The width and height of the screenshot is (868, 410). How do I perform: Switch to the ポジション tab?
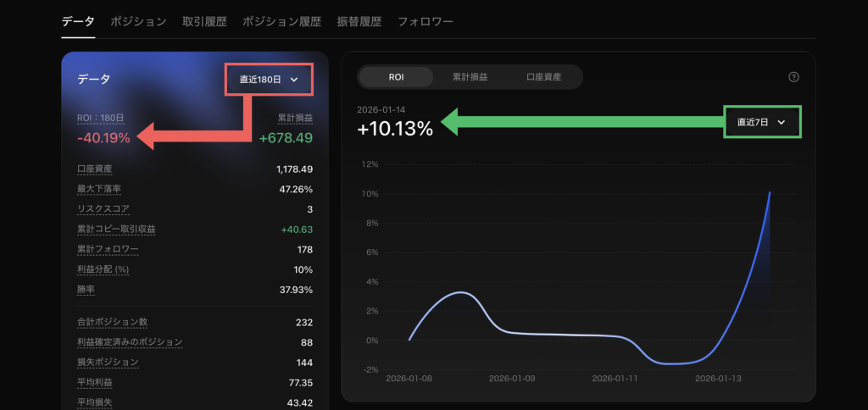pyautogui.click(x=138, y=21)
